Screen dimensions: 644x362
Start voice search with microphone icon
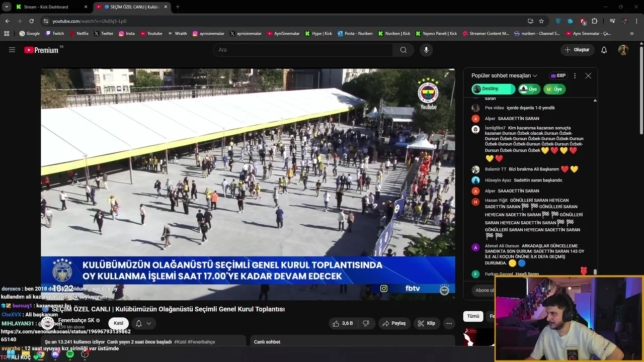click(x=426, y=50)
